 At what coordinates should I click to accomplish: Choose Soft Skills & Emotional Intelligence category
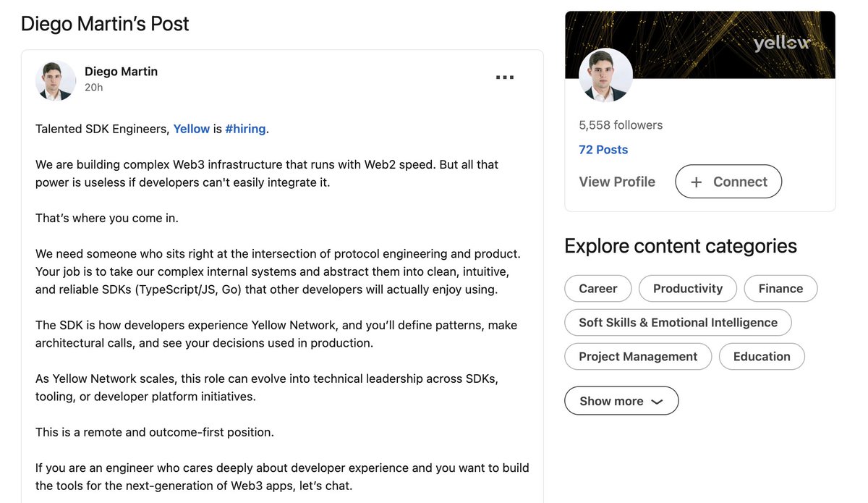(678, 322)
